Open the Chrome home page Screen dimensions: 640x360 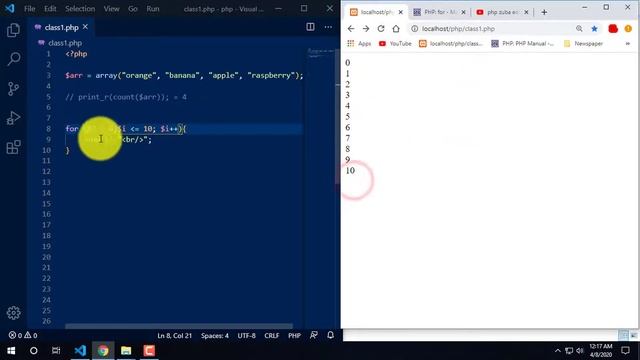click(396, 29)
